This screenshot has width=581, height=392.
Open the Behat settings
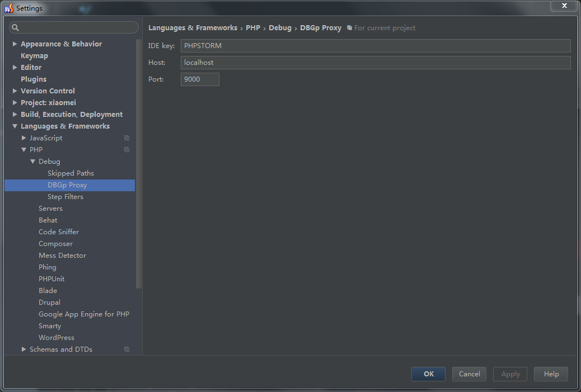pos(48,220)
